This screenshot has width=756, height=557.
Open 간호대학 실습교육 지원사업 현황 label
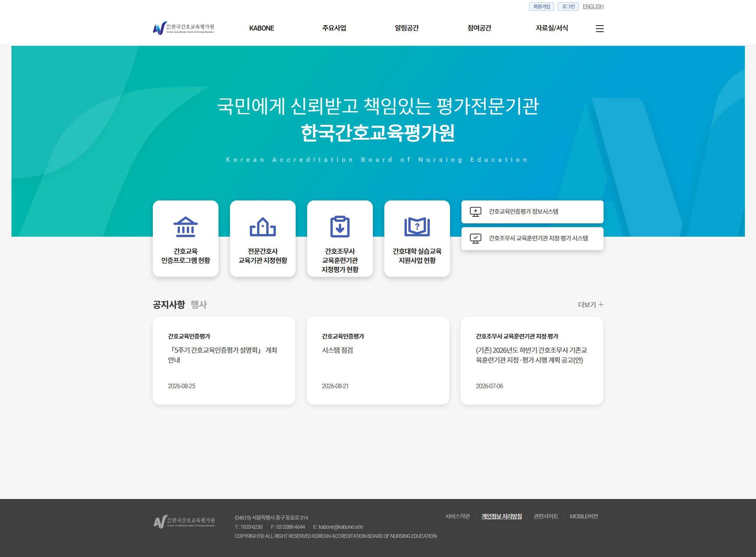point(417,256)
